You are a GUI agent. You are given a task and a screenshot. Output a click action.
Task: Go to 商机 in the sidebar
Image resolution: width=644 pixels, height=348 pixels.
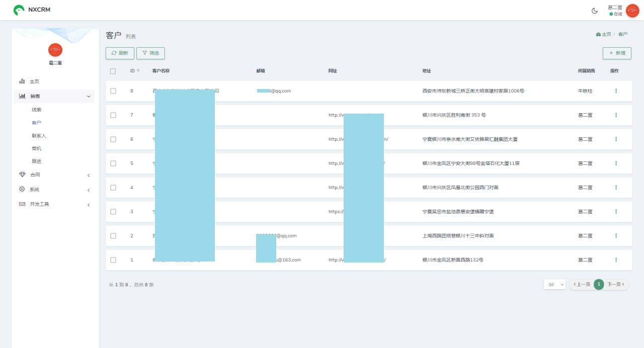tap(36, 149)
